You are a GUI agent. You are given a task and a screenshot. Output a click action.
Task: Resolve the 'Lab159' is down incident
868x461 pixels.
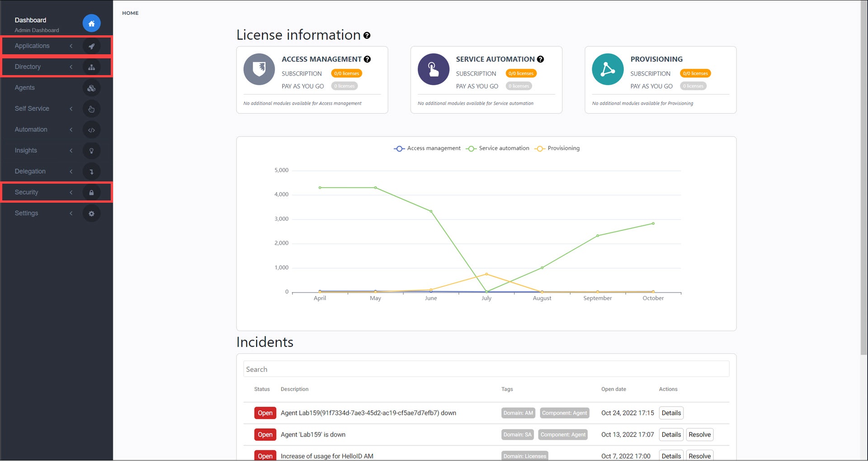(x=699, y=434)
